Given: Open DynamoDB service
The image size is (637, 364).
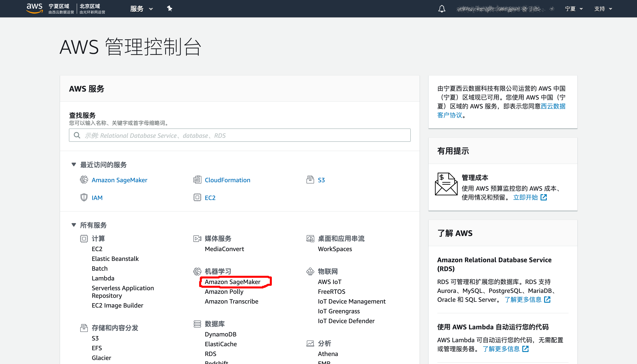Looking at the screenshot, I should coord(220,334).
